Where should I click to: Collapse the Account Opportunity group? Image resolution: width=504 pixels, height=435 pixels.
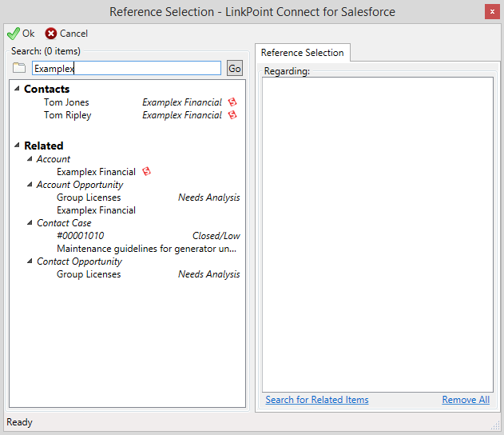(x=30, y=185)
